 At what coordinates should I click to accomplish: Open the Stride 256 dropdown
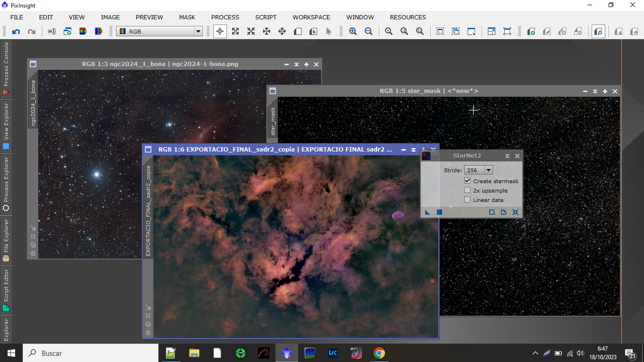(x=478, y=170)
